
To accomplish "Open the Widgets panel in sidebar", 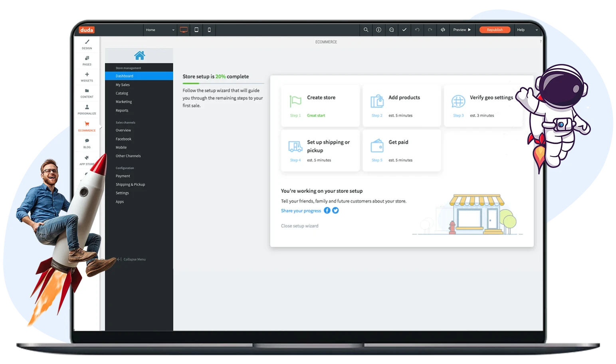I will click(87, 77).
